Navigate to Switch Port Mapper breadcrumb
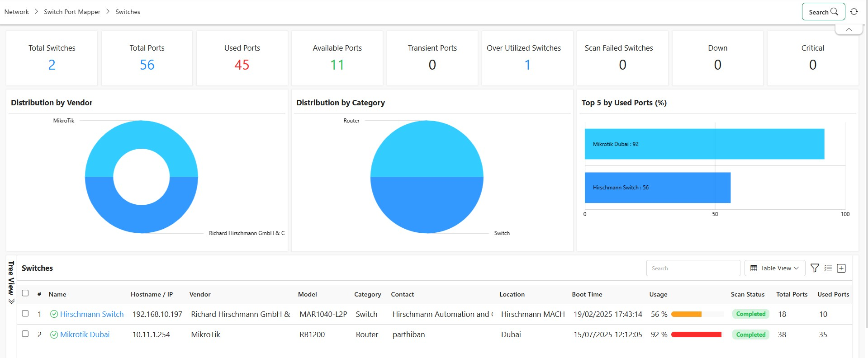This screenshot has height=358, width=868. 72,12
